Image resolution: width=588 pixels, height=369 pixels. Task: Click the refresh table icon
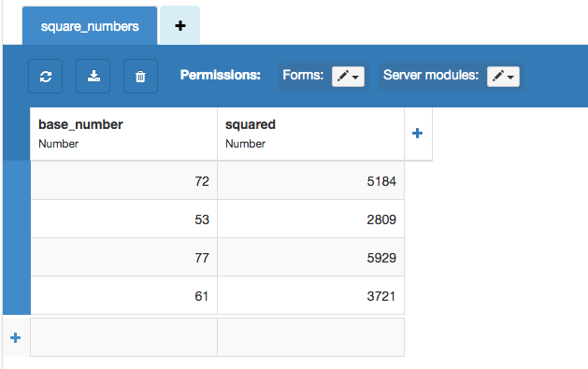46,76
